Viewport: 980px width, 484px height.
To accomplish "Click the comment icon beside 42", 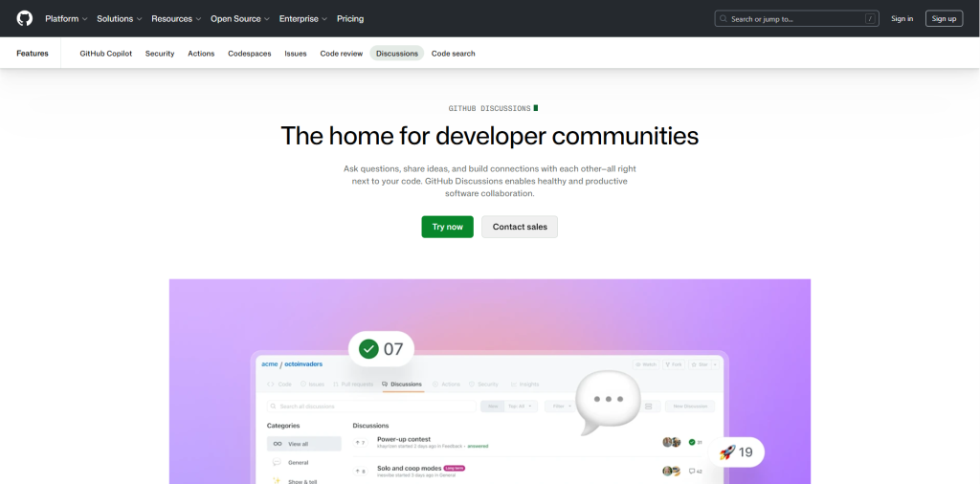I will pos(692,471).
